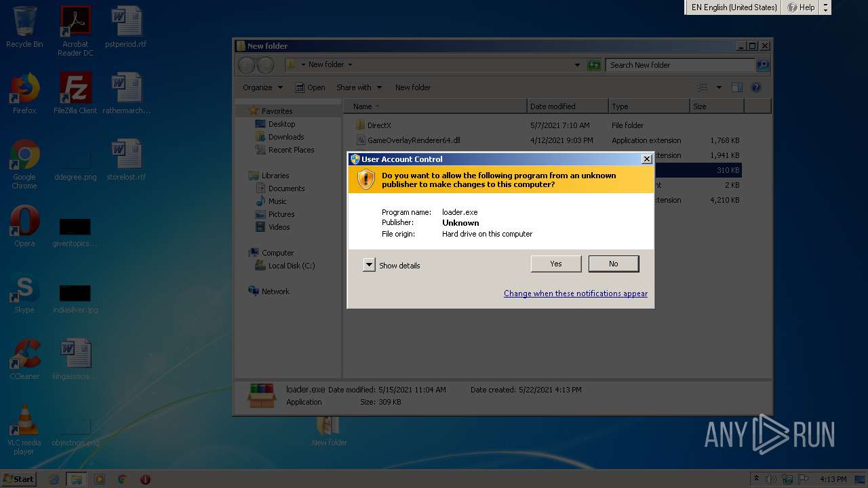
Task: Launch Opera desktop shortcut
Action: click(x=24, y=226)
